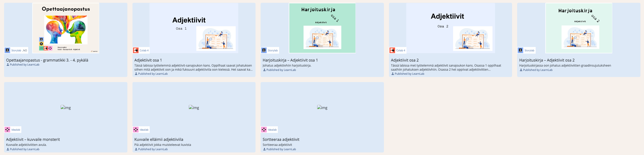Open title 'Adjektiivit – kuvvaile monsterit'
This screenshot has height=155, width=644.
click(33, 139)
